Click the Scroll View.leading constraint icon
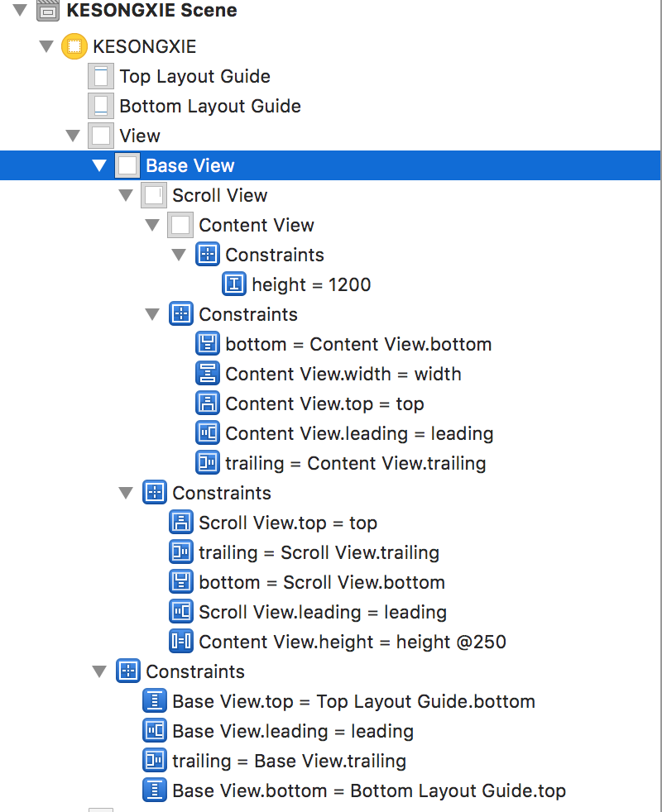The height and width of the screenshot is (812, 662). pos(181,612)
